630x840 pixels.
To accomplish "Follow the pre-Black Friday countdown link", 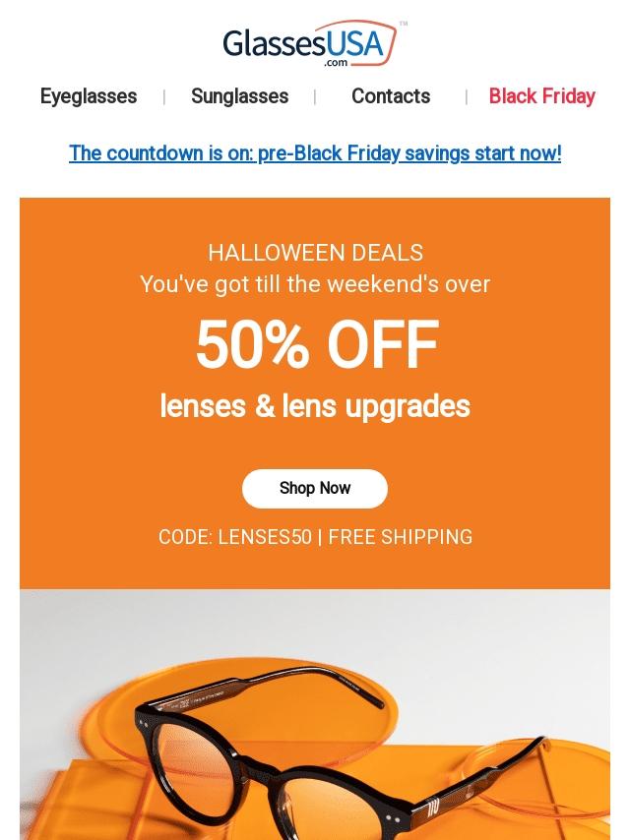I will [x=315, y=153].
